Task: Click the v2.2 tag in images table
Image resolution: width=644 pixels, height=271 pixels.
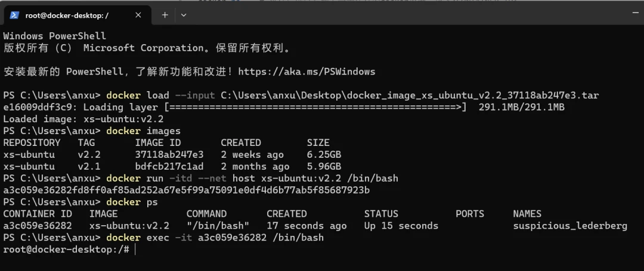Action: [89, 155]
